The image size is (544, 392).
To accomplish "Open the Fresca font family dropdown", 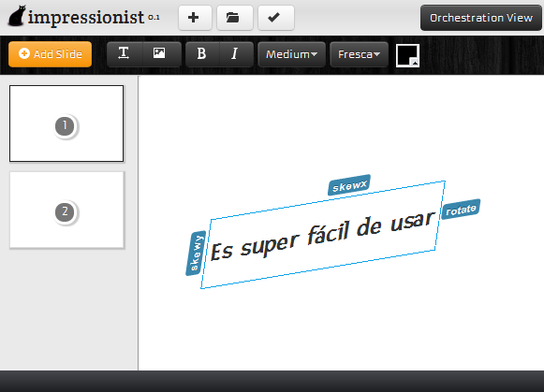I will (x=360, y=54).
